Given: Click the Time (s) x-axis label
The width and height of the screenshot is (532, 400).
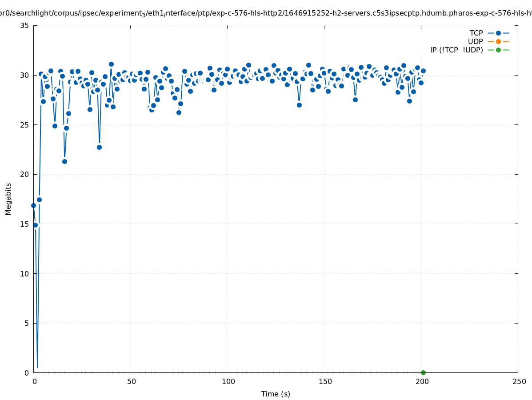Looking at the screenshot, I should pos(276,394).
